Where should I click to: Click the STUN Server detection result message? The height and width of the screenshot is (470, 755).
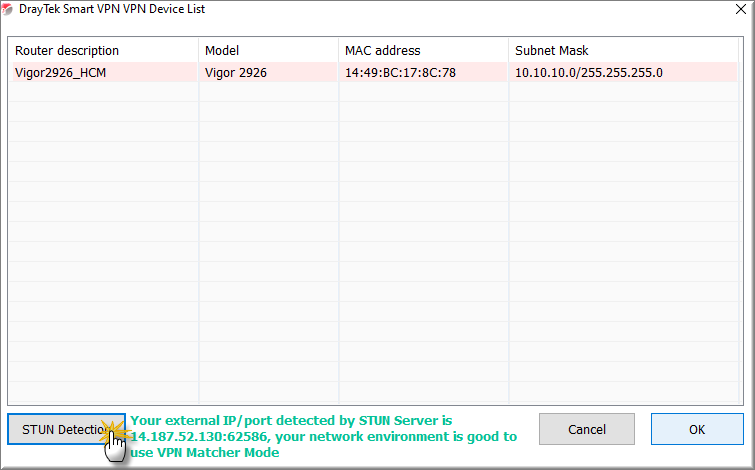coord(324,436)
